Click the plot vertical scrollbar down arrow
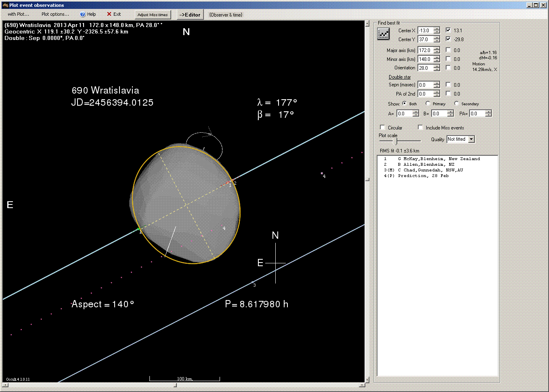 pyautogui.click(x=367, y=379)
